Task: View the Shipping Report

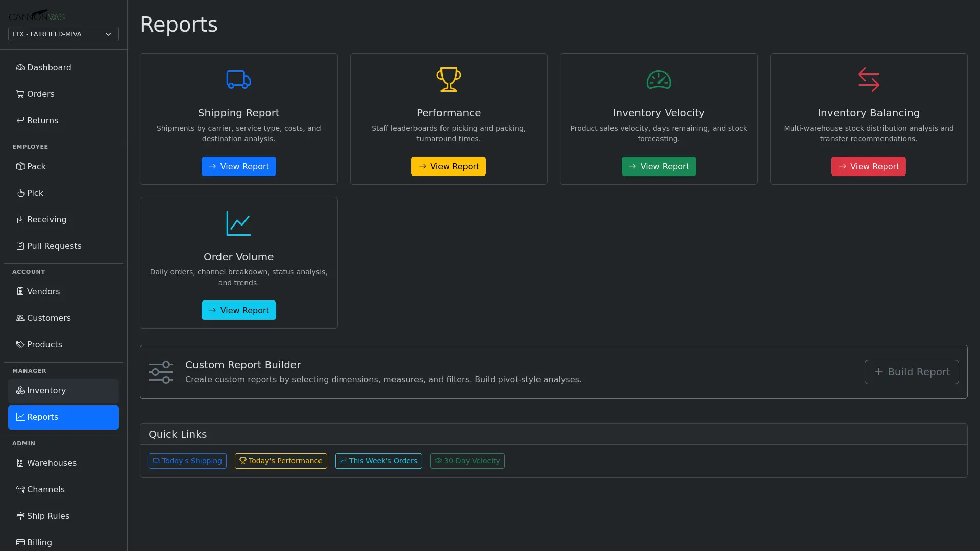Action: click(x=238, y=166)
